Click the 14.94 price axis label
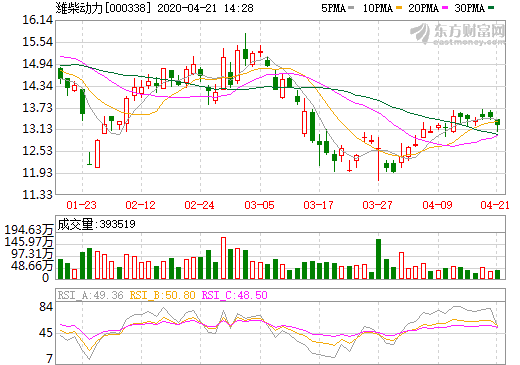 pyautogui.click(x=38, y=64)
